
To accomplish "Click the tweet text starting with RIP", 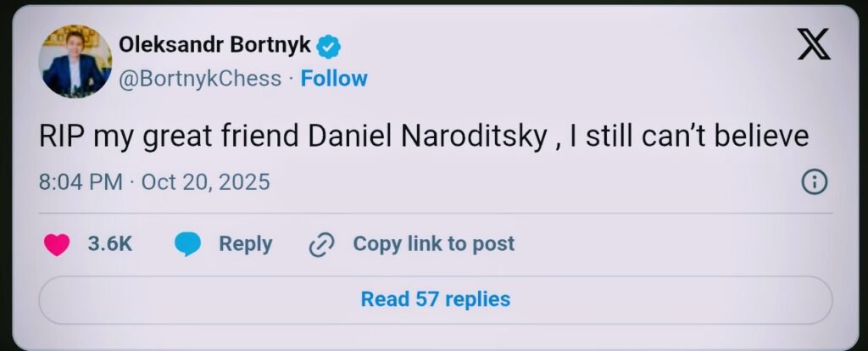I will (x=424, y=136).
